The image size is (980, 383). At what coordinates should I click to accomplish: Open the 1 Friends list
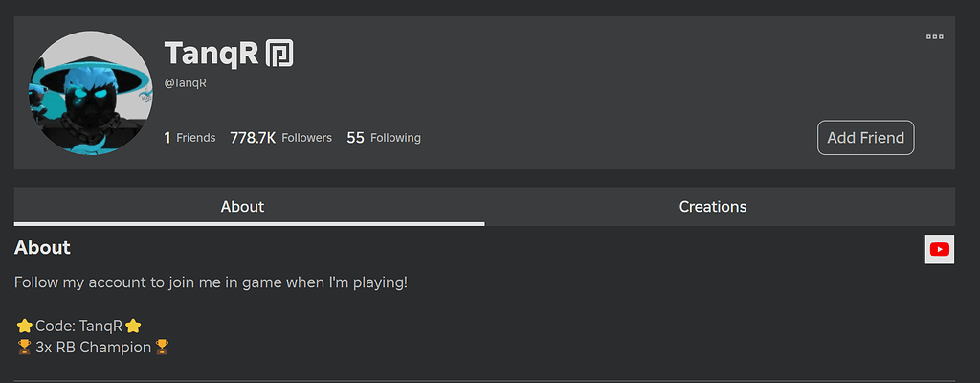tap(189, 138)
